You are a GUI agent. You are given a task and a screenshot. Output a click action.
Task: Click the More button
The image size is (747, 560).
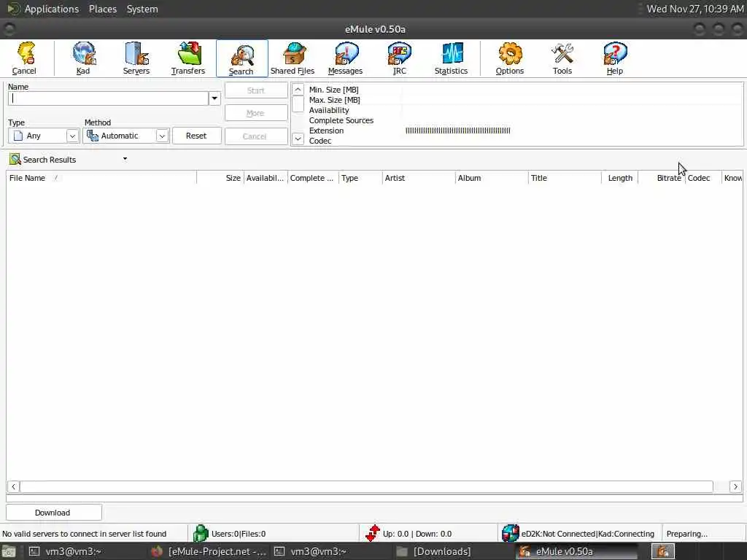tap(256, 113)
